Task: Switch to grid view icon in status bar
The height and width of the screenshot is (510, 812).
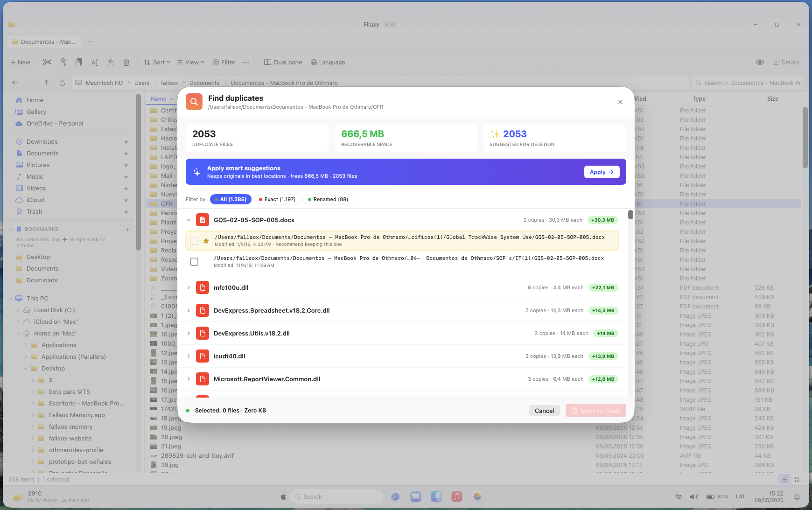Action: pos(798,479)
